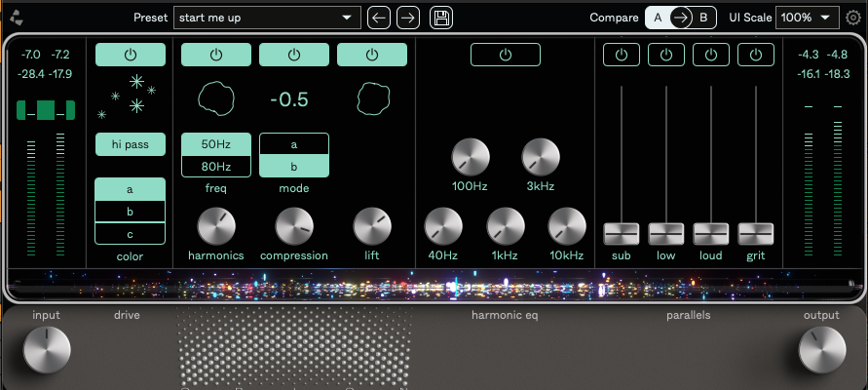This screenshot has height=390, width=868.
Task: Toggle the sub parallel power button
Action: [x=622, y=56]
